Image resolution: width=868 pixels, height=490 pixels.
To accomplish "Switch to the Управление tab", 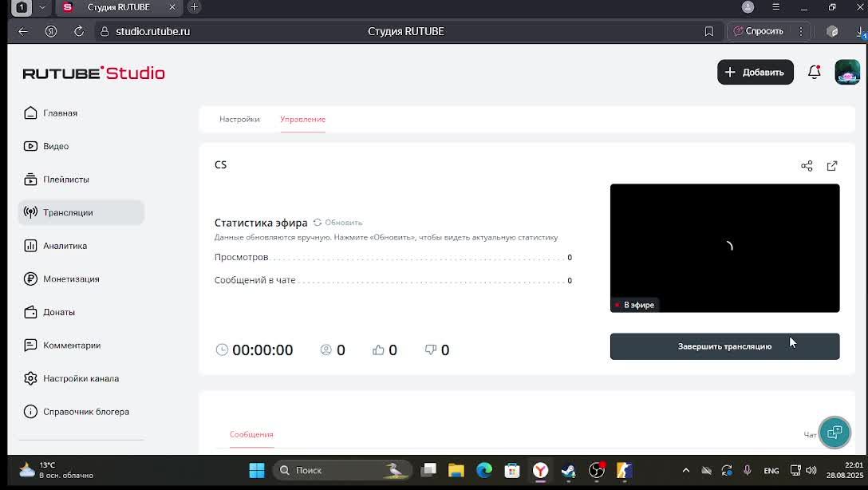I will 303,119.
